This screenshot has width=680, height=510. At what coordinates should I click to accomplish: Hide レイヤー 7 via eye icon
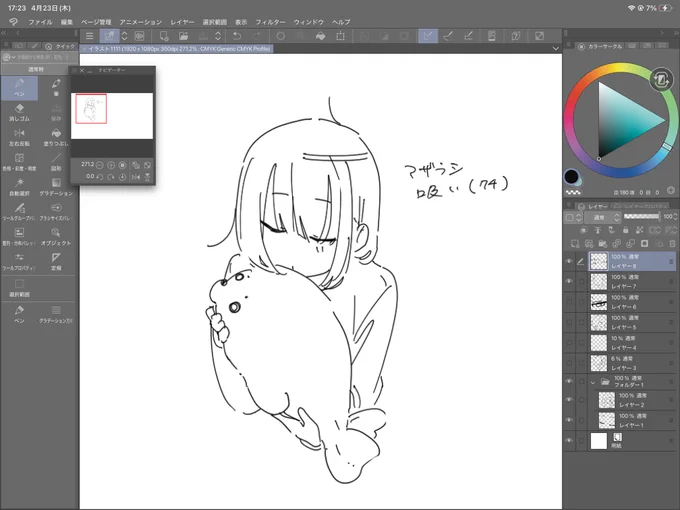click(x=569, y=281)
